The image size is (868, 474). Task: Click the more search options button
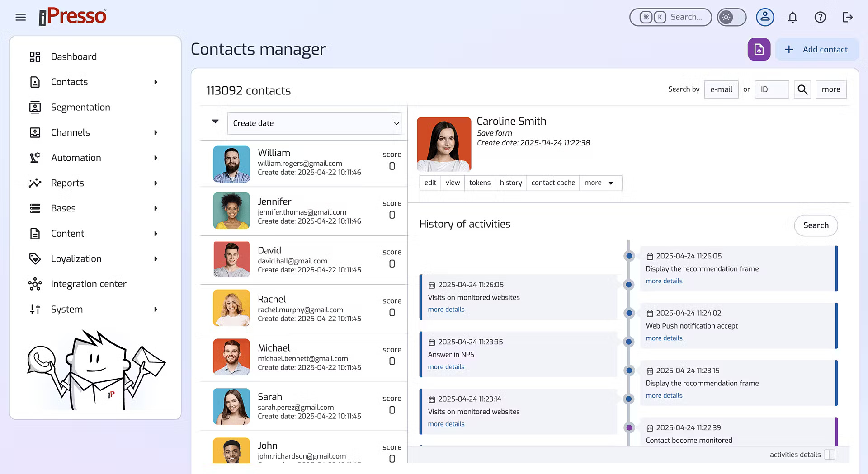[831, 89]
